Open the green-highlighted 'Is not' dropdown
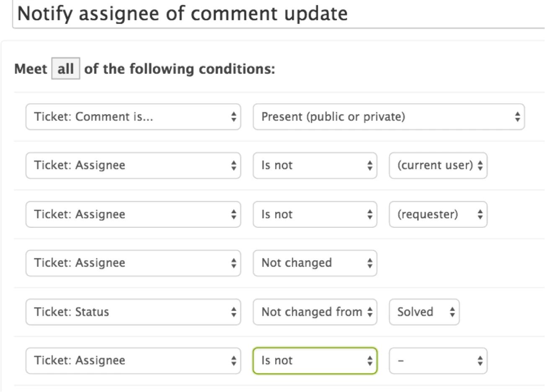Screen dimensions: 545x392 point(315,361)
